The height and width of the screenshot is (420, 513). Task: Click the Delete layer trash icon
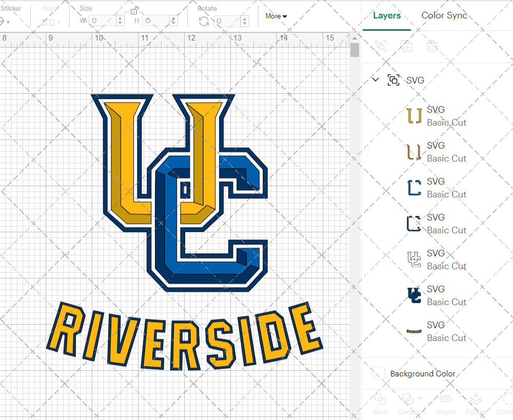(432, 47)
